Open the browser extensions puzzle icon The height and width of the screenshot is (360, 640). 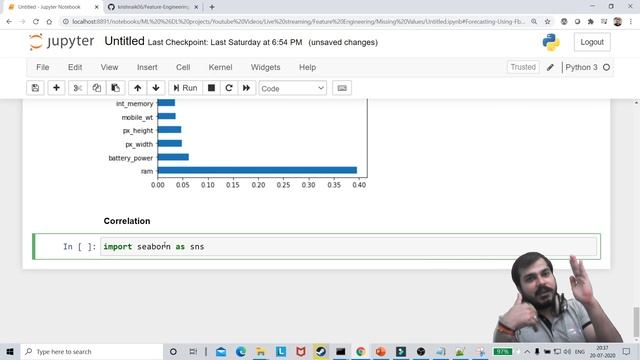click(x=591, y=22)
